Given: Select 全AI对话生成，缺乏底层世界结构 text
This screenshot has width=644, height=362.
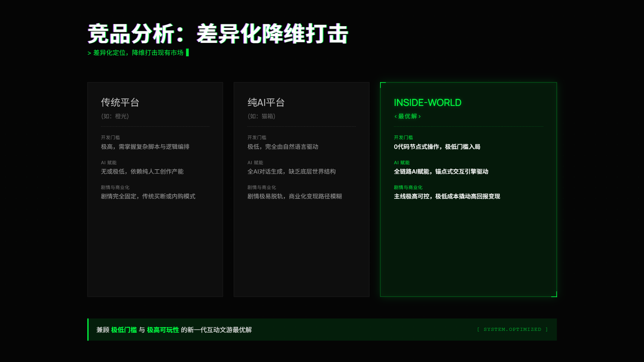Looking at the screenshot, I should click(x=291, y=172).
